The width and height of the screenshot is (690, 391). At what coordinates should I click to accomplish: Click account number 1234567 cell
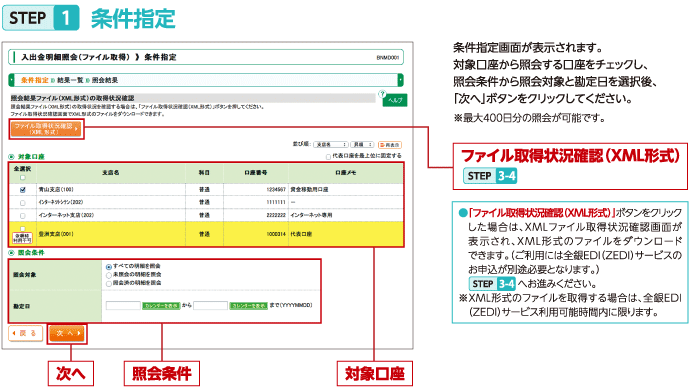click(276, 190)
